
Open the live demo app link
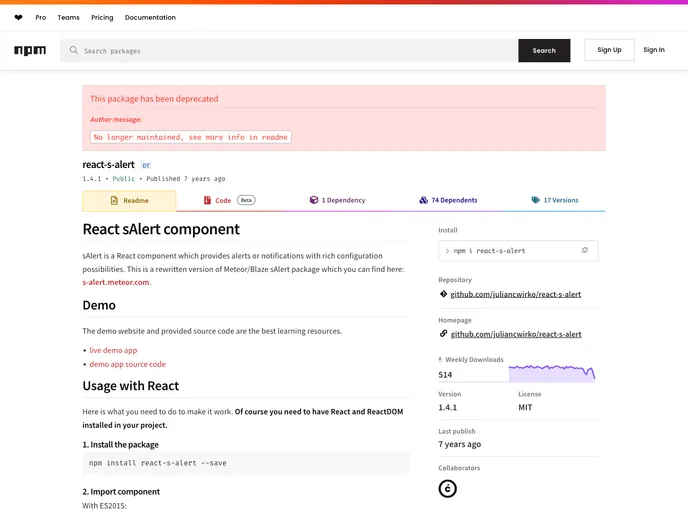[113, 350]
